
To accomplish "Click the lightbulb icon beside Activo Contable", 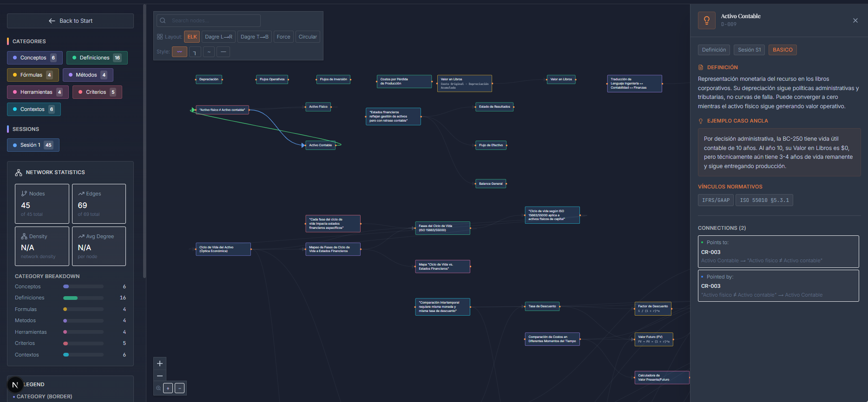I will coord(706,20).
